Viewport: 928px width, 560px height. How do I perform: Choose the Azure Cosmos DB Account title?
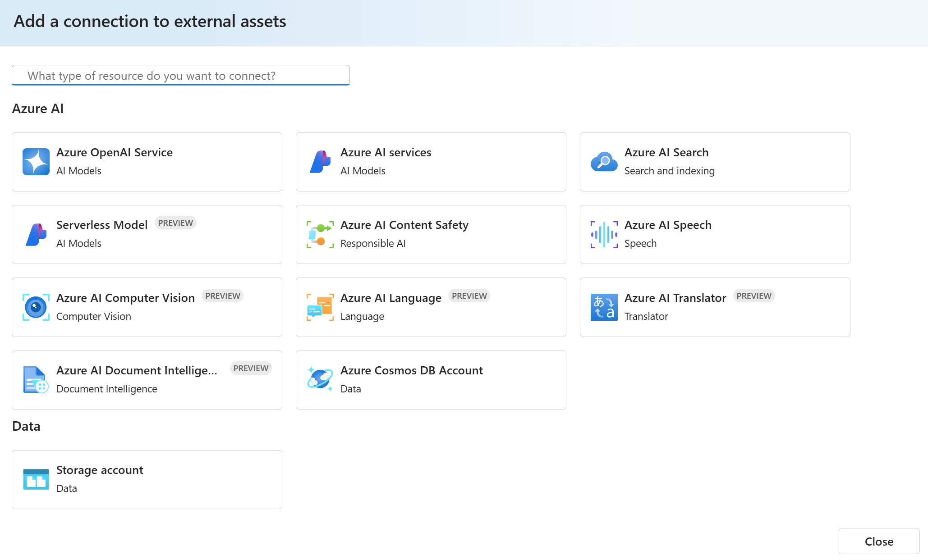tap(411, 370)
